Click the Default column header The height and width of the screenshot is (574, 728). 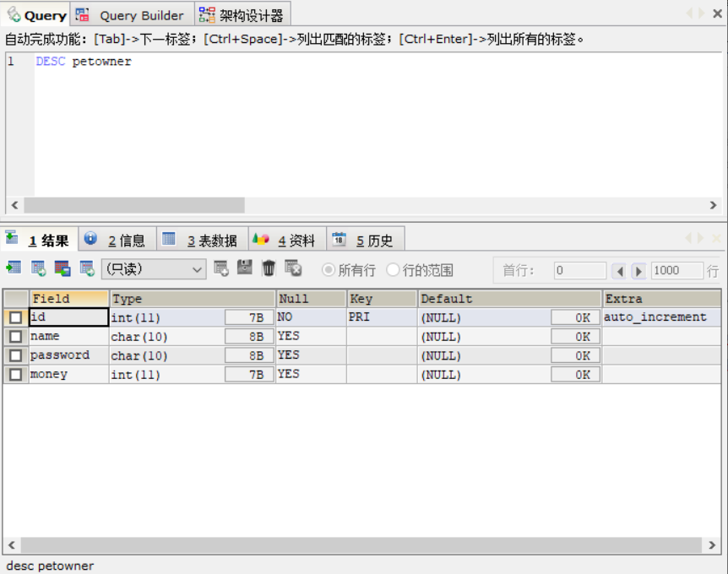pyautogui.click(x=510, y=298)
